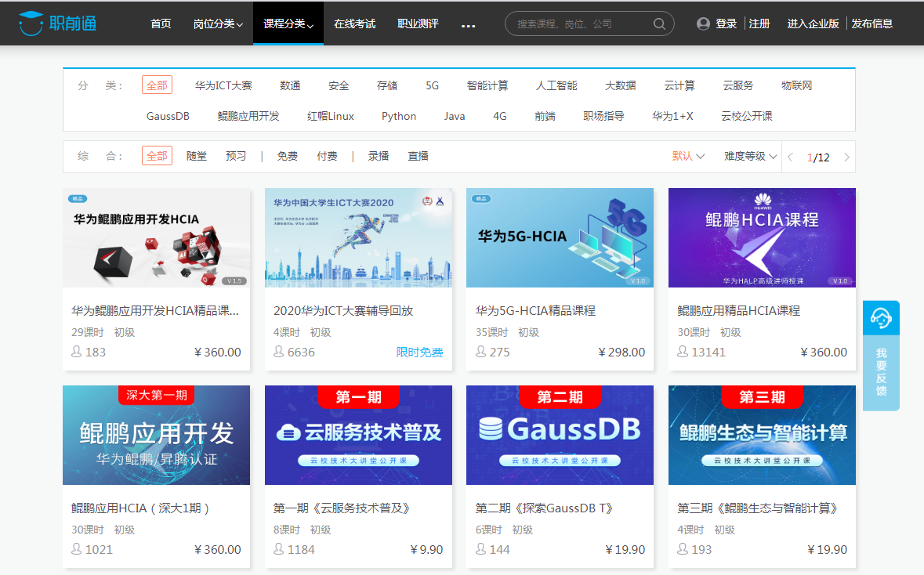The height and width of the screenshot is (575, 924).
Task: Open the 首页 menu item
Action: point(161,24)
